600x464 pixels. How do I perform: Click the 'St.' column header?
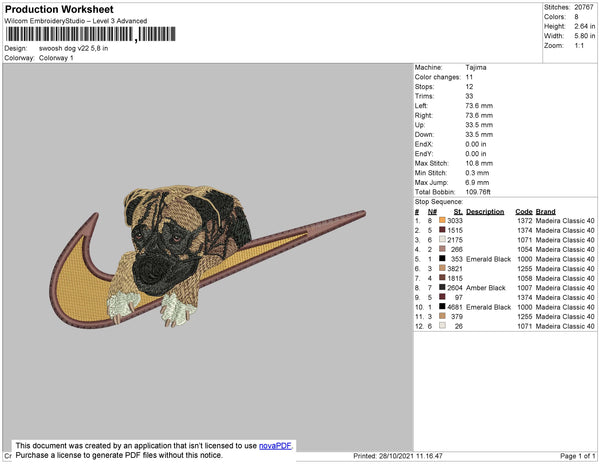tap(458, 212)
